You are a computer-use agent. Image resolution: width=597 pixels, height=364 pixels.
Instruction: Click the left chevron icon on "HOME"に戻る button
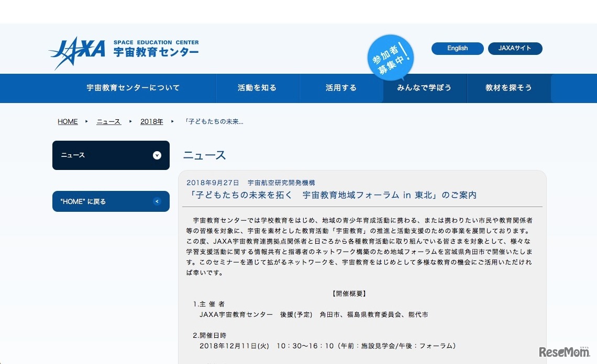[156, 201]
